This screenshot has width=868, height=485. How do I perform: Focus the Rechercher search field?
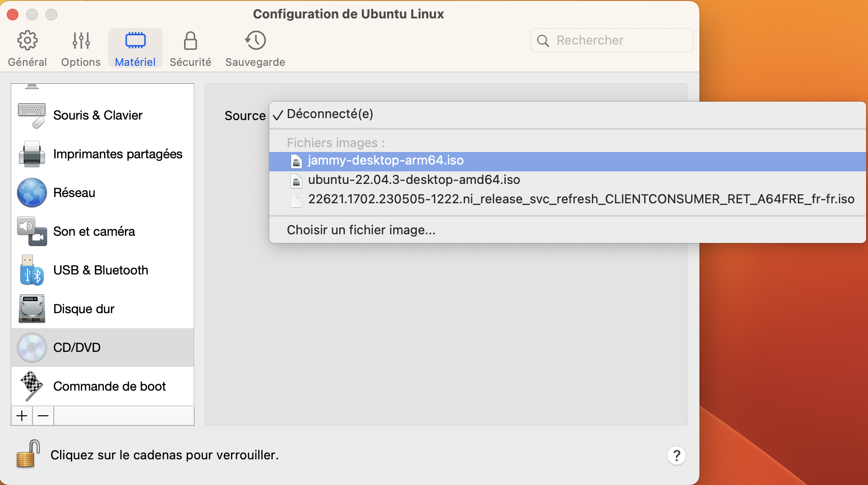612,40
